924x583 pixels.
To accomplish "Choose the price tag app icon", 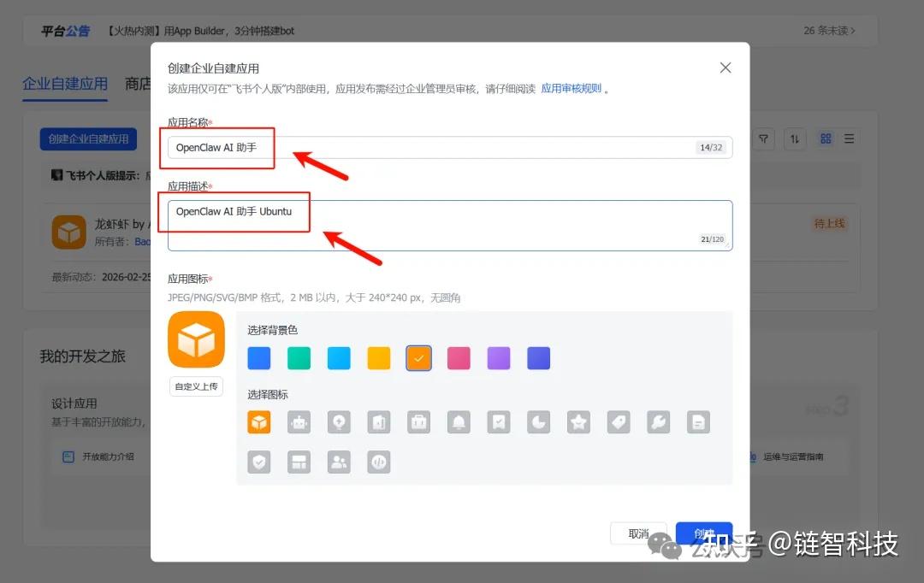I will (619, 422).
